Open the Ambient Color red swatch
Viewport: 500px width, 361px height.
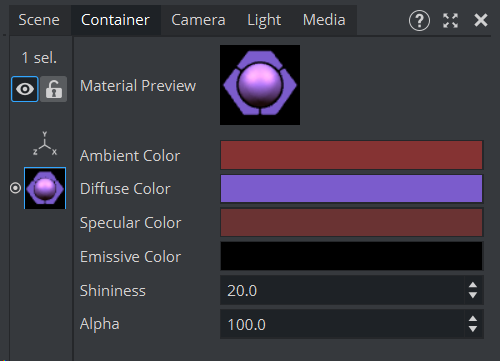(x=352, y=155)
